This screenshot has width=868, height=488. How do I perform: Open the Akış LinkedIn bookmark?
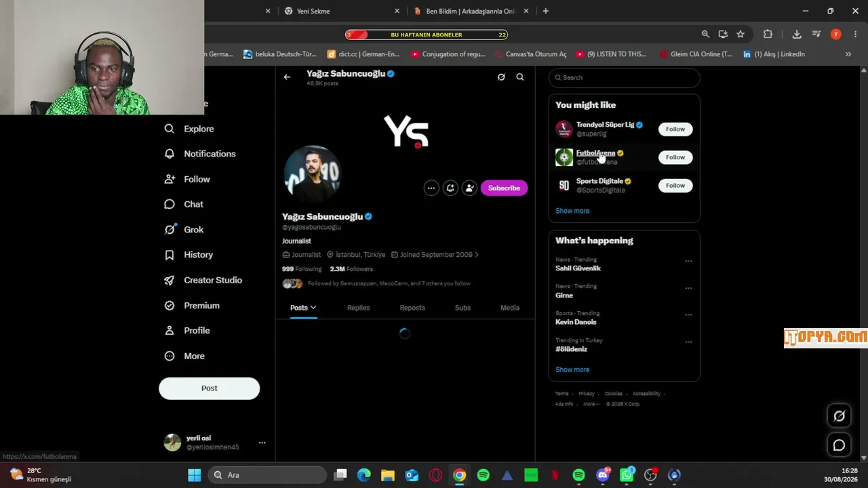coord(774,54)
